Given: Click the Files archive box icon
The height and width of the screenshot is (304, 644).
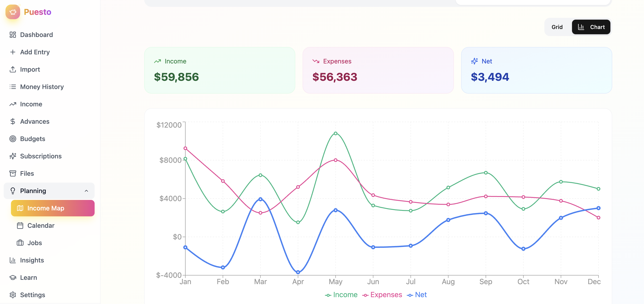Looking at the screenshot, I should 13,173.
